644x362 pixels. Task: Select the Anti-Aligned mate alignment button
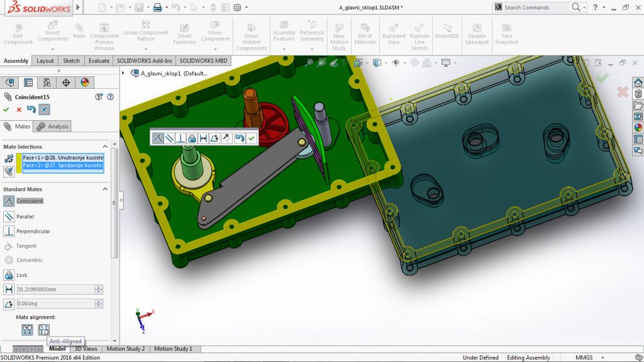(43, 329)
